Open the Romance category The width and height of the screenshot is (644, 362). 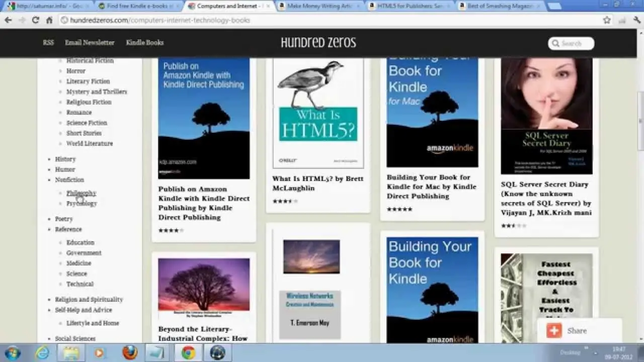79,113
